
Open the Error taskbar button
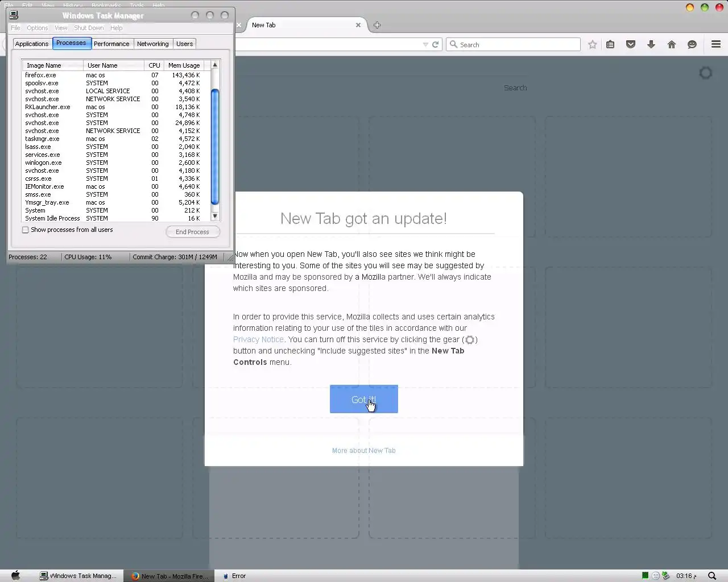[234, 576]
